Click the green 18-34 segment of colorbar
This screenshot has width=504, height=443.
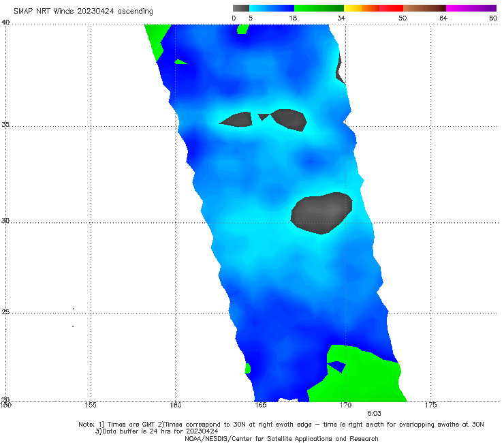(x=319, y=8)
